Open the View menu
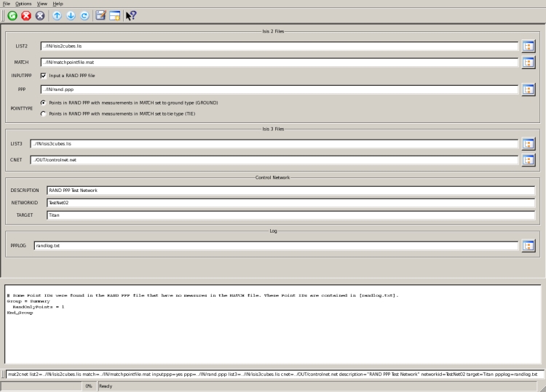This screenshot has width=546, height=392. (x=42, y=4)
